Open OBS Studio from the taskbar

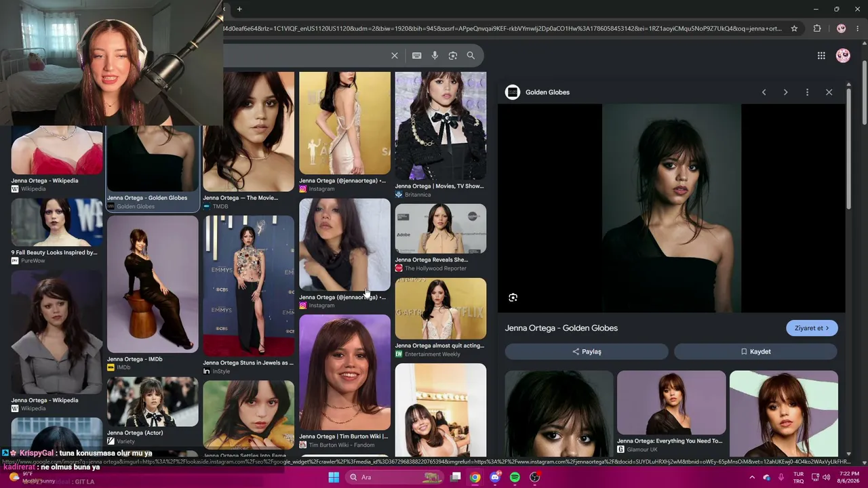534,477
